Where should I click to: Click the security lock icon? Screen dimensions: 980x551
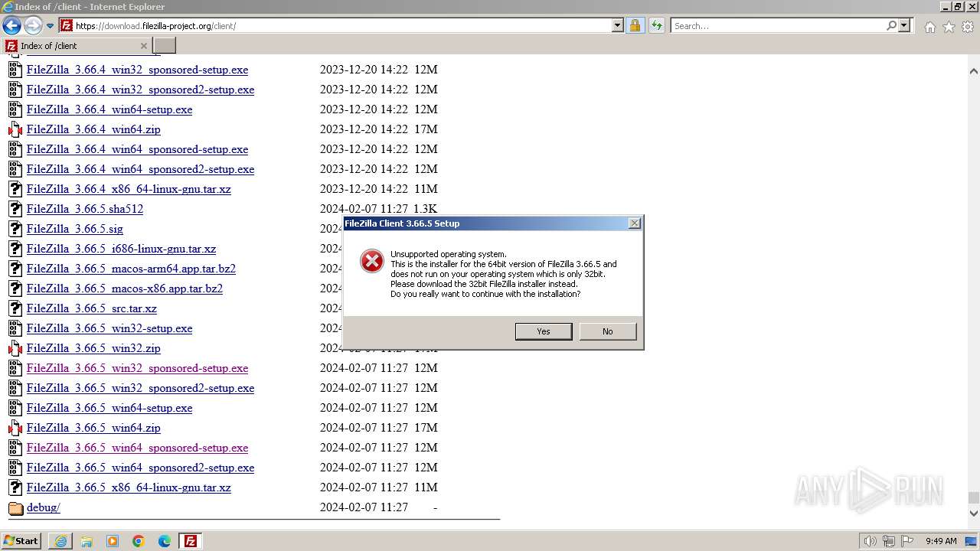(635, 25)
